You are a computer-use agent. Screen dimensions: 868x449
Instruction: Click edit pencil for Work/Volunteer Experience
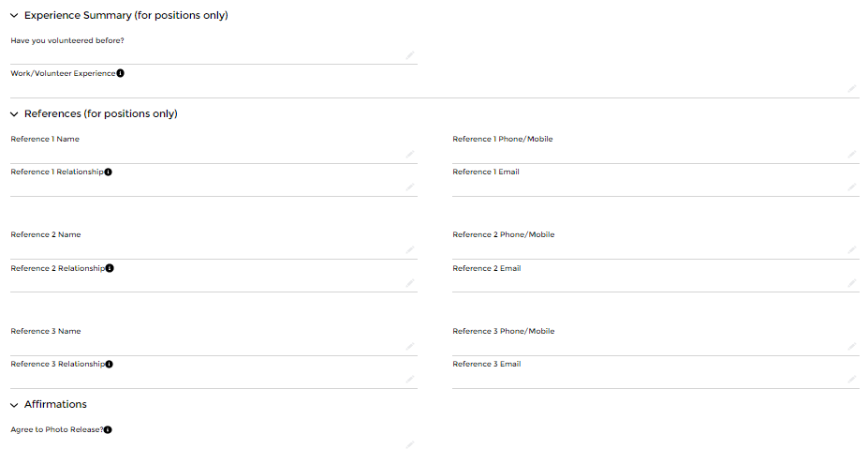point(851,88)
